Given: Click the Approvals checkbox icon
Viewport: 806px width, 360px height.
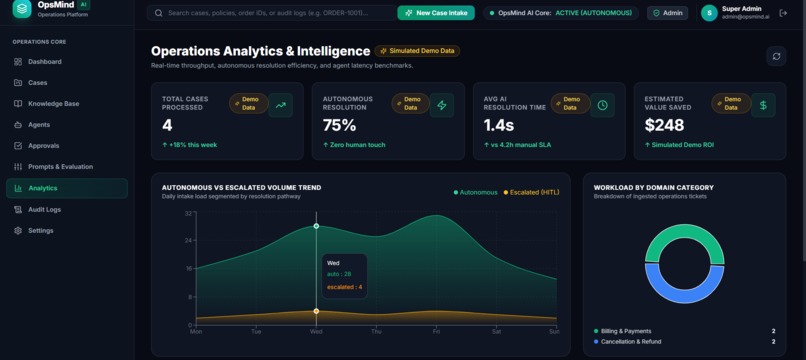Looking at the screenshot, I should click(x=18, y=146).
